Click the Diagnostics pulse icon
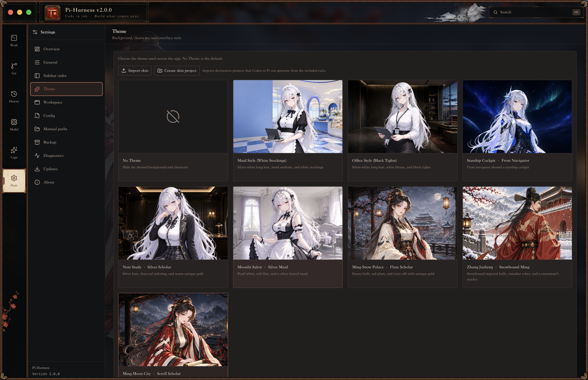This screenshot has height=380, width=588. click(x=37, y=156)
